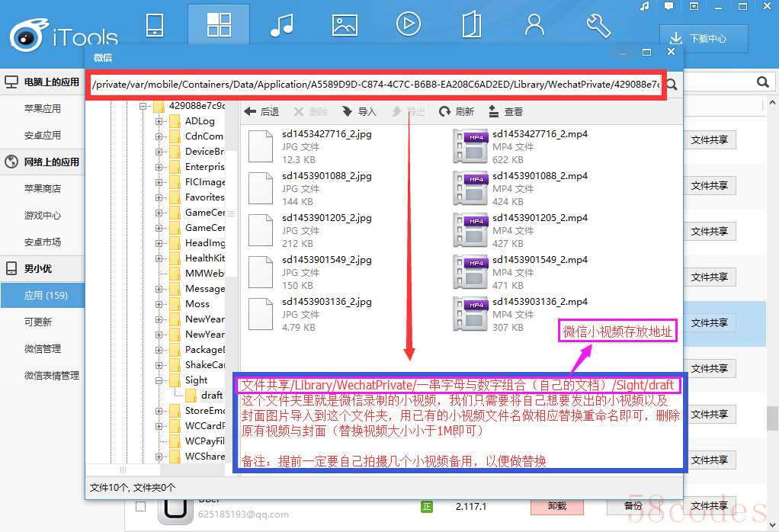Collapse the Sight folder node
The width and height of the screenshot is (779, 532).
(x=159, y=380)
